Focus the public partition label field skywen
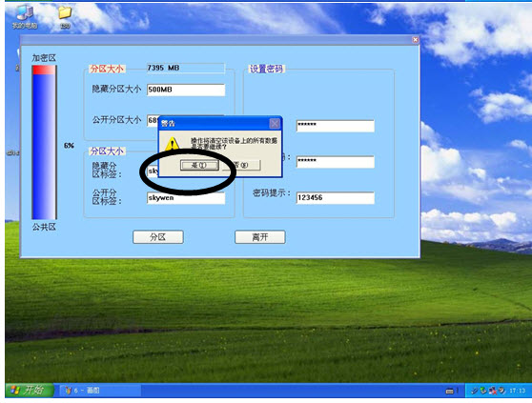This screenshot has height=403, width=532. pos(186,198)
